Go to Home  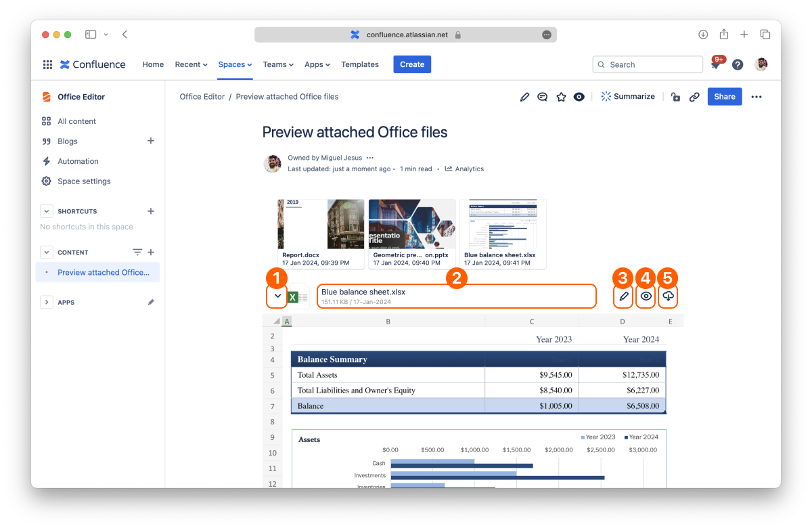click(153, 64)
